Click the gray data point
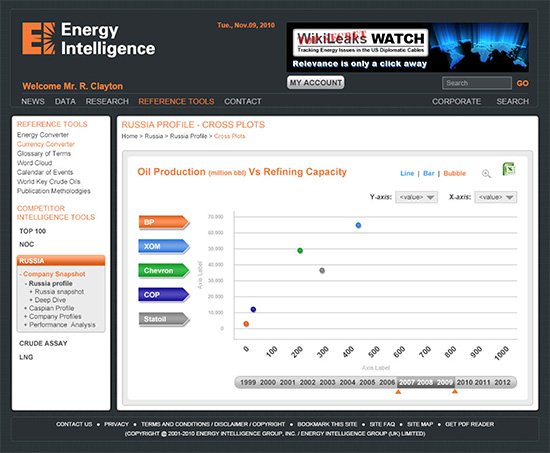Image resolution: width=550 pixels, height=453 pixels. click(322, 271)
